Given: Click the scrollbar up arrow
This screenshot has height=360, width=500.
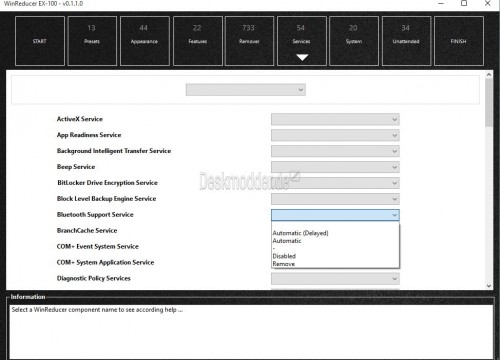Looking at the screenshot, I should click(x=489, y=75).
